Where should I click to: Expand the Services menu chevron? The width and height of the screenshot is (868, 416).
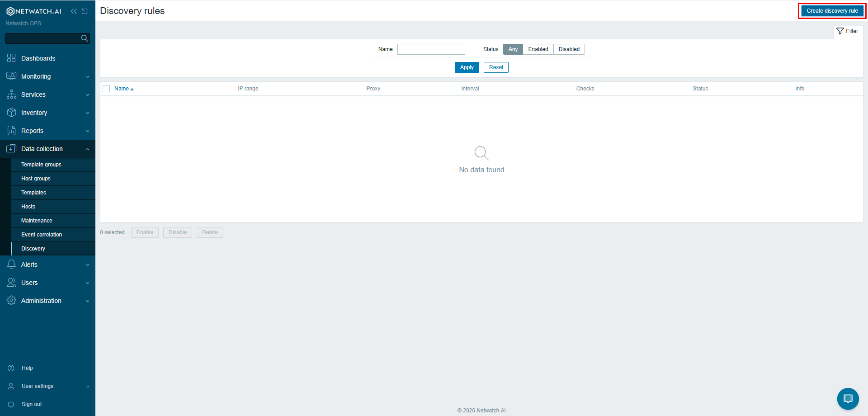point(88,95)
